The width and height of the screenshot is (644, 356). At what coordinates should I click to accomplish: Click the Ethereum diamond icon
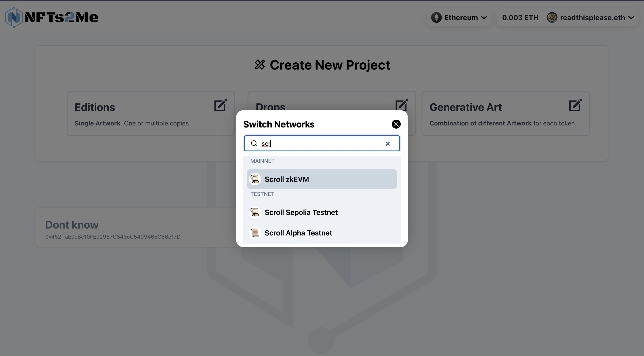click(436, 17)
